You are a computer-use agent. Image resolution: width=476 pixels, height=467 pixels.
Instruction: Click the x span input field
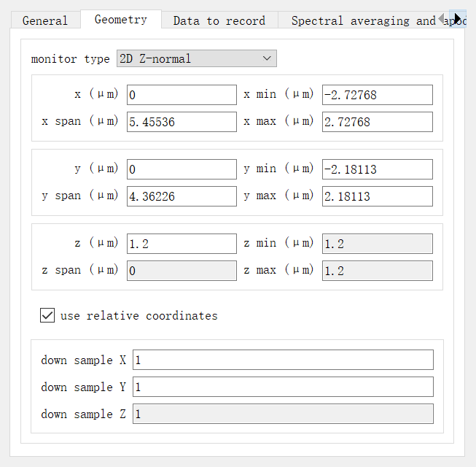(182, 122)
